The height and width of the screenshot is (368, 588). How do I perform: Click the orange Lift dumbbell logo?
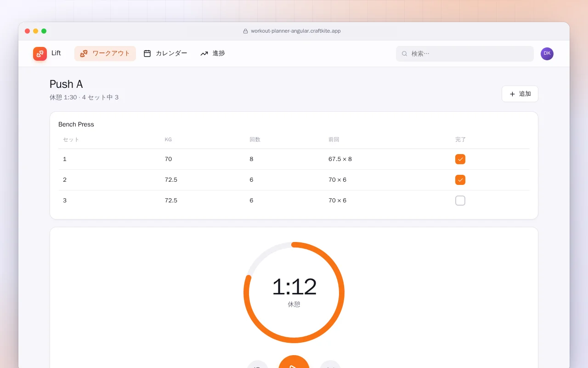(40, 54)
